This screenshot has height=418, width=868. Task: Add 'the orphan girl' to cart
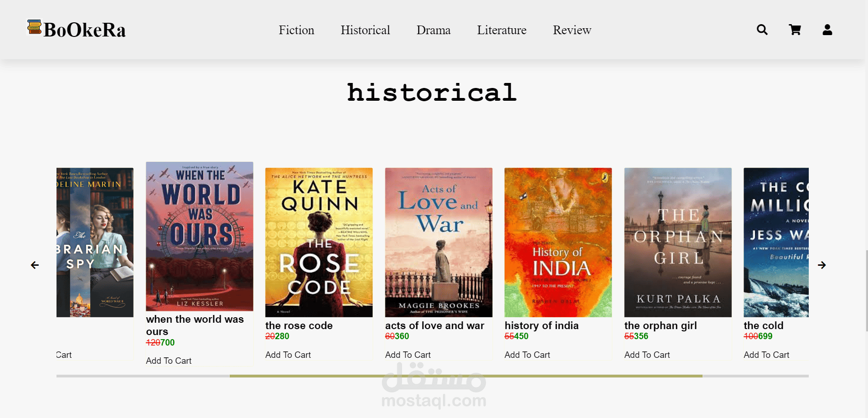pos(647,355)
